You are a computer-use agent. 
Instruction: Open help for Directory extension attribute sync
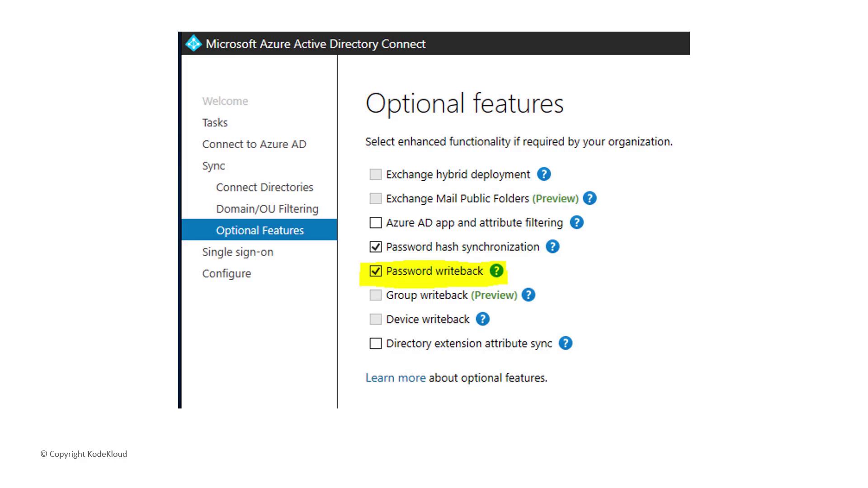[x=566, y=343]
